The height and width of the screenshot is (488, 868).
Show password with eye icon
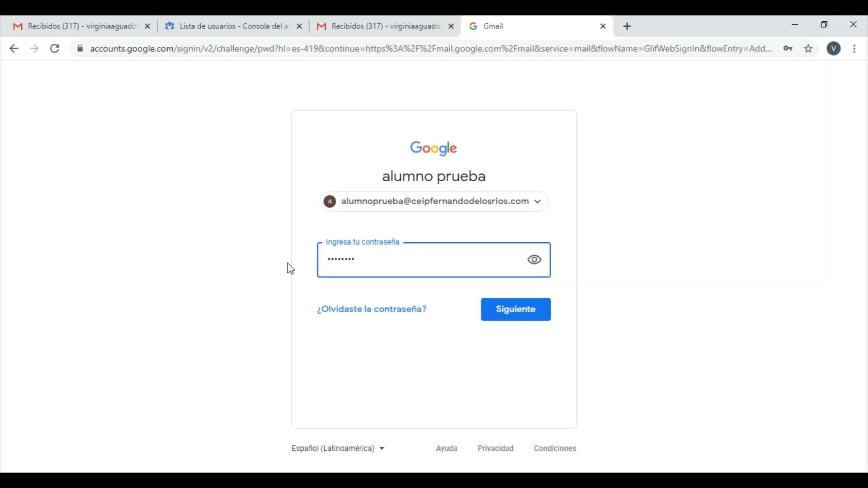[x=534, y=260]
